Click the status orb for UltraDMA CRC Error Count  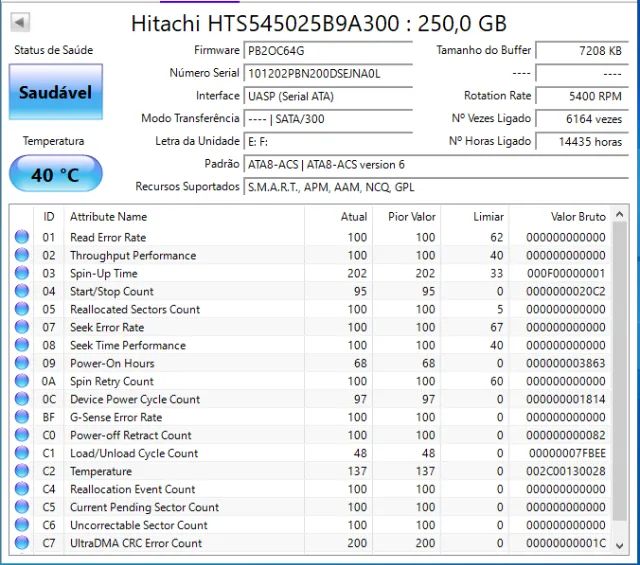click(22, 542)
